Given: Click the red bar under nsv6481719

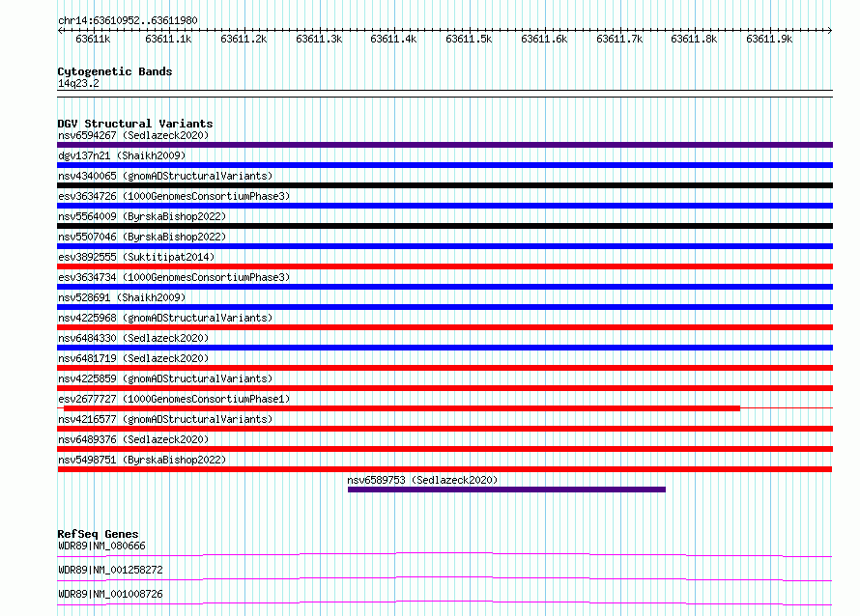Looking at the screenshot, I should click(x=444, y=368).
